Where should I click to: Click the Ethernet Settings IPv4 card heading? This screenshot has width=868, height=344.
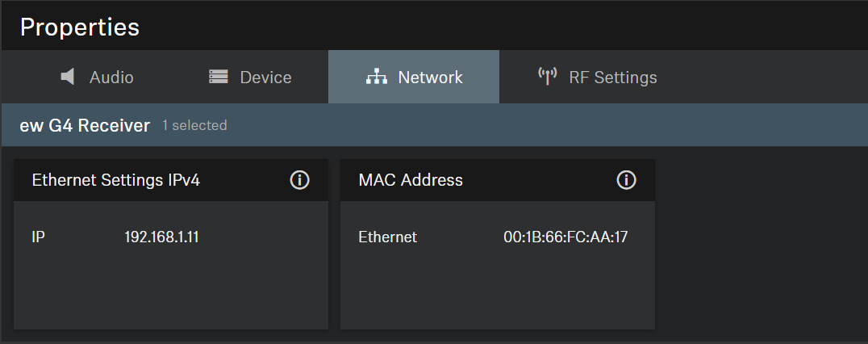pos(115,180)
